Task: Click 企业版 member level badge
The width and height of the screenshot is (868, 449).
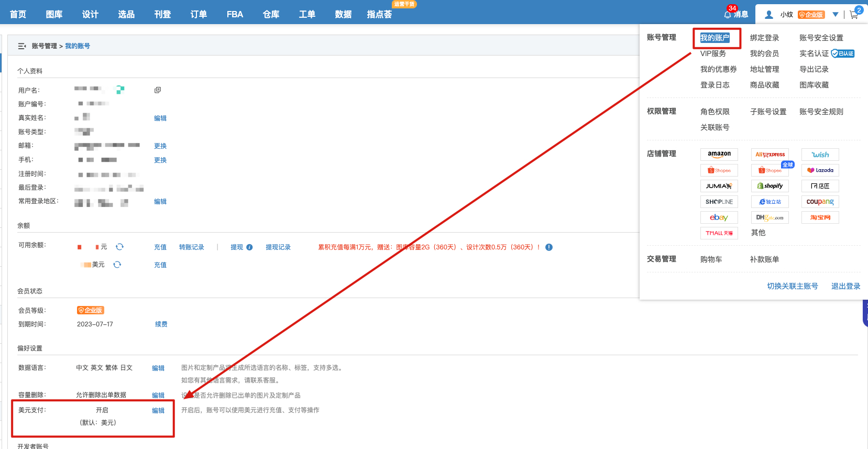Action: (x=91, y=310)
